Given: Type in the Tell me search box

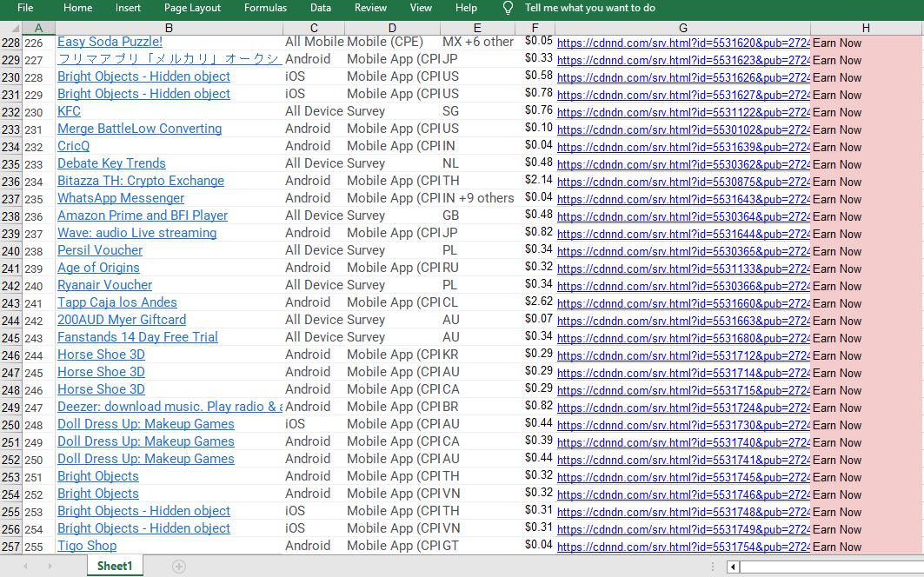Looking at the screenshot, I should tap(590, 8).
